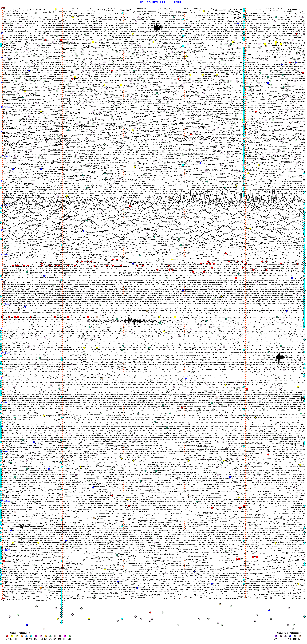Click the 18:00 time label
Viewport: 307px width, 644px height.
pyautogui.click(x=8, y=451)
